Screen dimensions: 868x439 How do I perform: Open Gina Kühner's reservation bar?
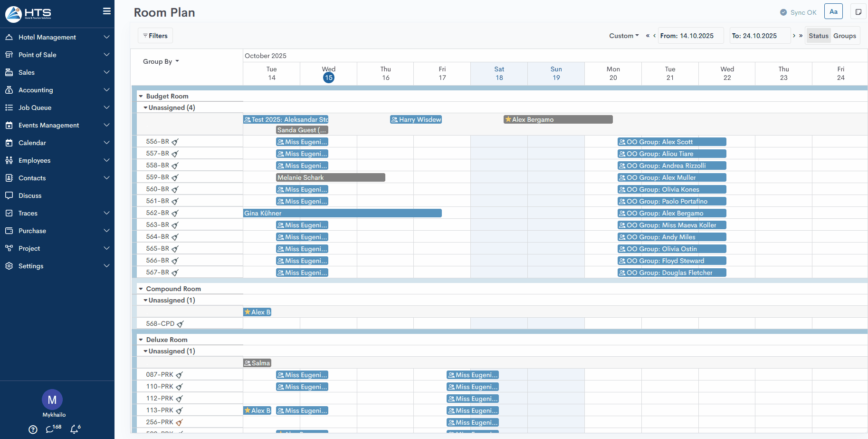pos(342,213)
